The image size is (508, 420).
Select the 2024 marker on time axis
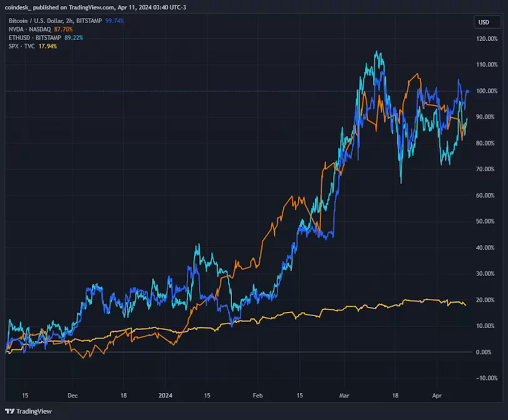tap(166, 396)
